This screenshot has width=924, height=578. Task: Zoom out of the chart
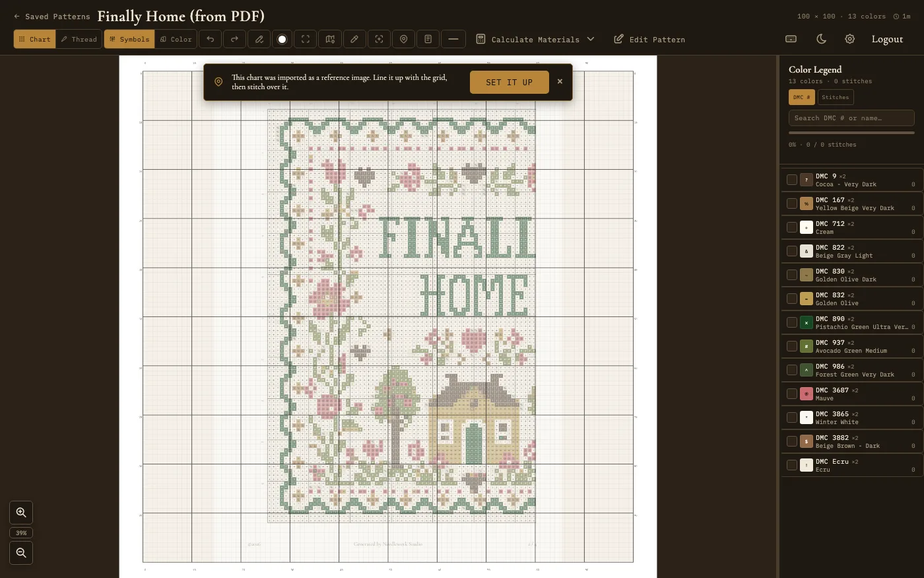click(x=21, y=553)
